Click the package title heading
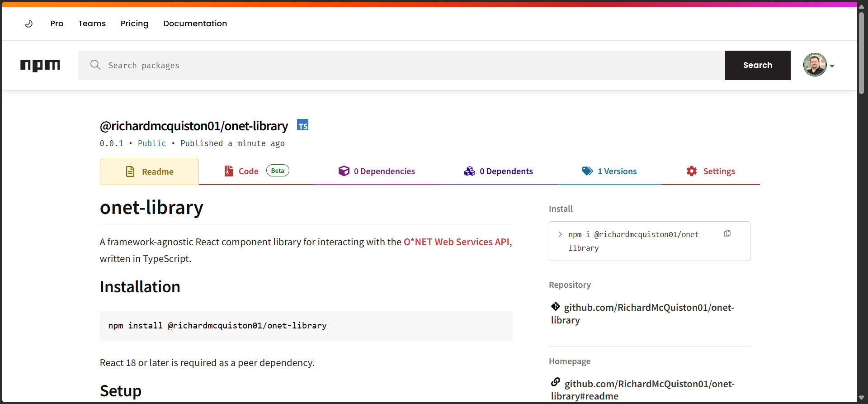 [x=194, y=126]
